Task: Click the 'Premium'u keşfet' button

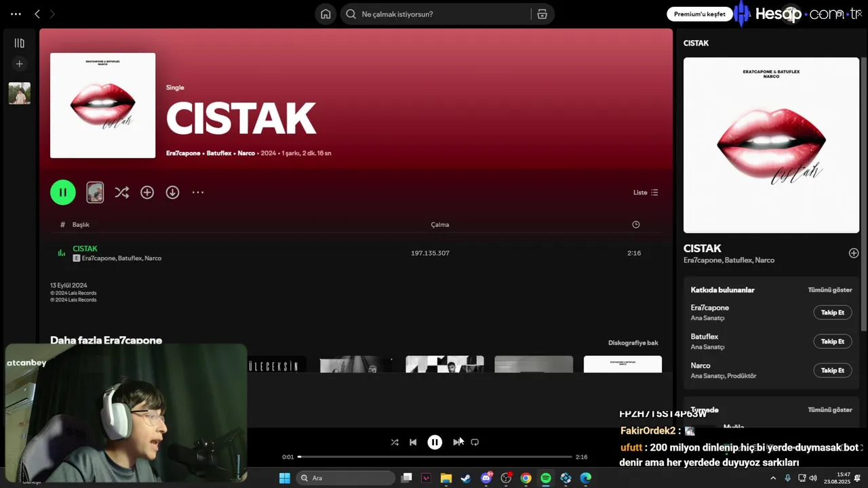Action: [x=699, y=14]
